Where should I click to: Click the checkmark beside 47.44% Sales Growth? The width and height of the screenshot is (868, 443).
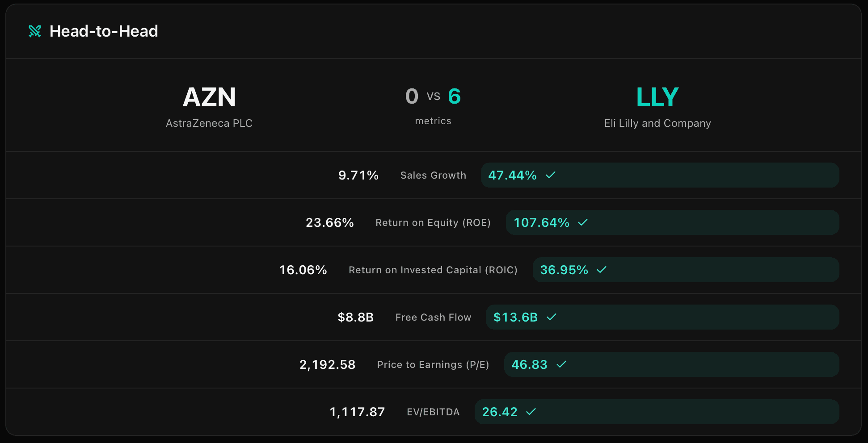pyautogui.click(x=551, y=175)
